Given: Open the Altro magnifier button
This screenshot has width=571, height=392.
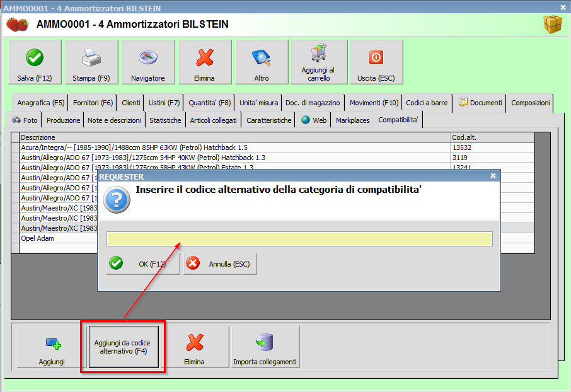Looking at the screenshot, I should coord(262,62).
